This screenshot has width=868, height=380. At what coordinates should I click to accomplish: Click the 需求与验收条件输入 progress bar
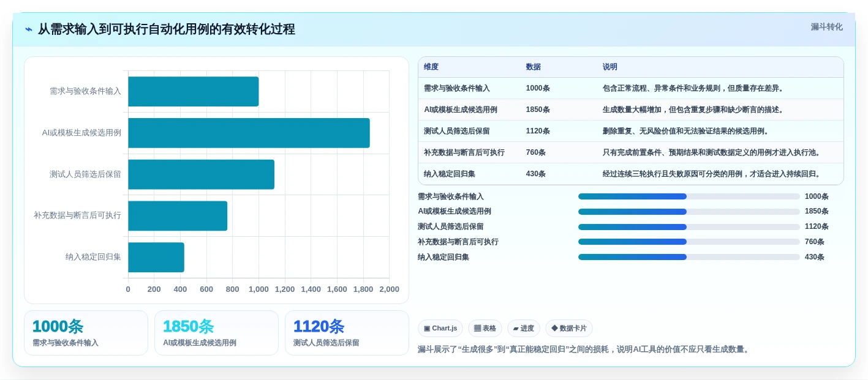(x=689, y=196)
